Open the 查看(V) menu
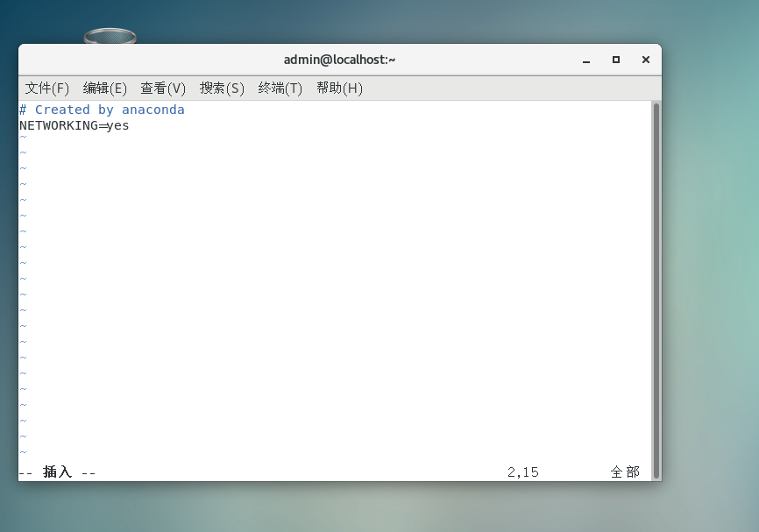 pyautogui.click(x=162, y=88)
